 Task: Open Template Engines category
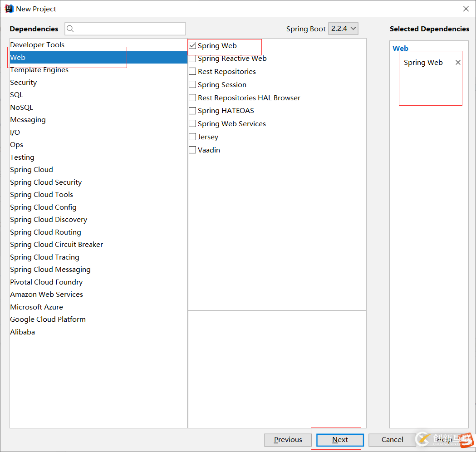[x=98, y=70]
